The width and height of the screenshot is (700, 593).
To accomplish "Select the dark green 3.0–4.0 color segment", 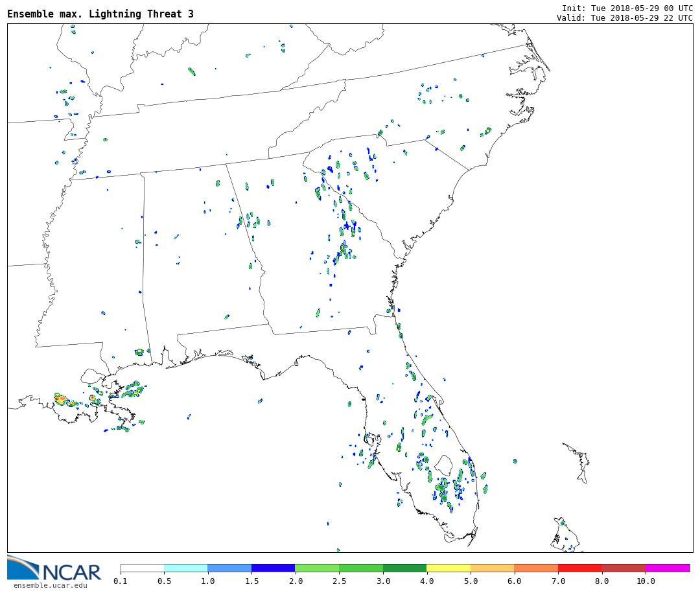I will coord(404,568).
